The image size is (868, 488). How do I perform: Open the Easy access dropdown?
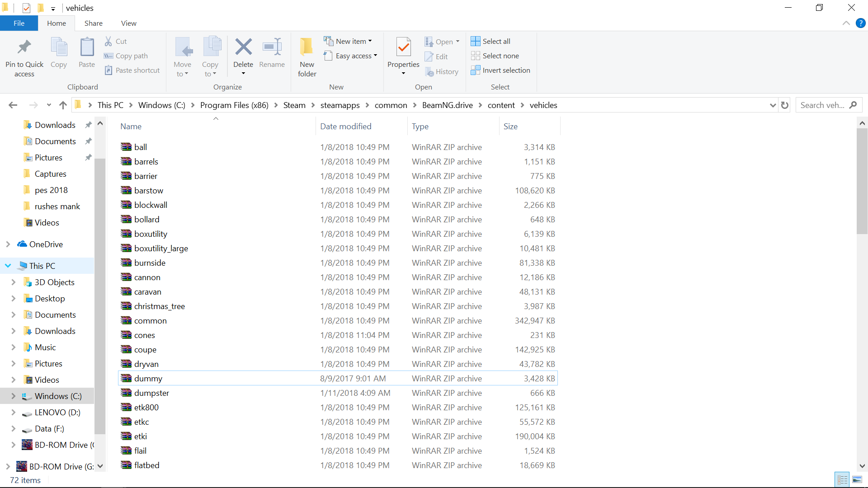[350, 56]
